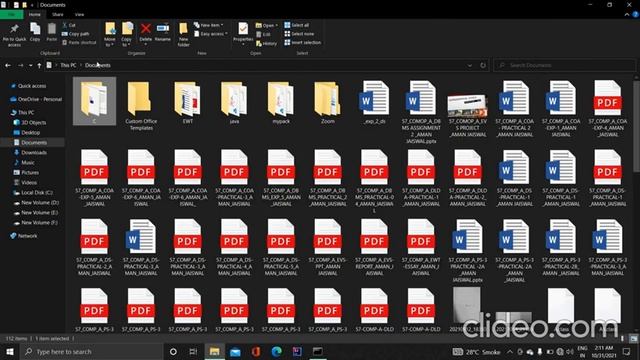Switch to the View ribbon tab
This screenshot has width=640, height=360.
(x=79, y=14)
